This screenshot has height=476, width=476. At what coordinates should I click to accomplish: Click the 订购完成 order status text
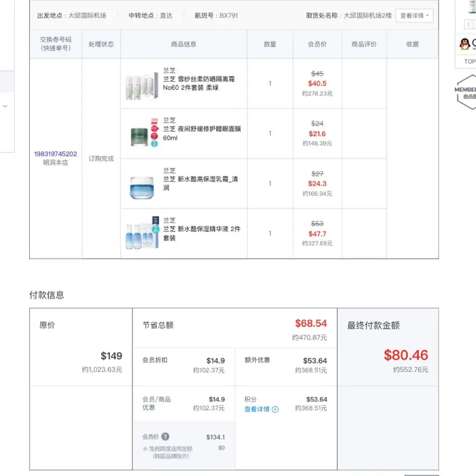click(x=101, y=159)
